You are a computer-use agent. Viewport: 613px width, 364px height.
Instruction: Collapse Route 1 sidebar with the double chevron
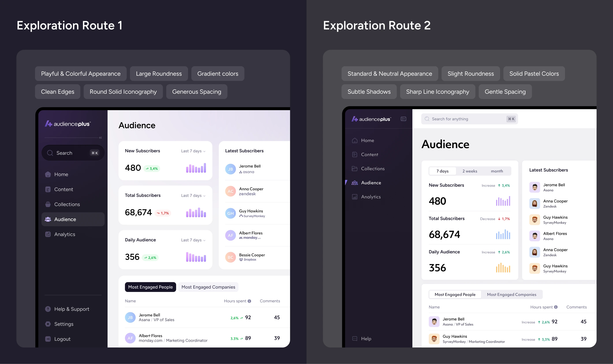[x=100, y=138]
